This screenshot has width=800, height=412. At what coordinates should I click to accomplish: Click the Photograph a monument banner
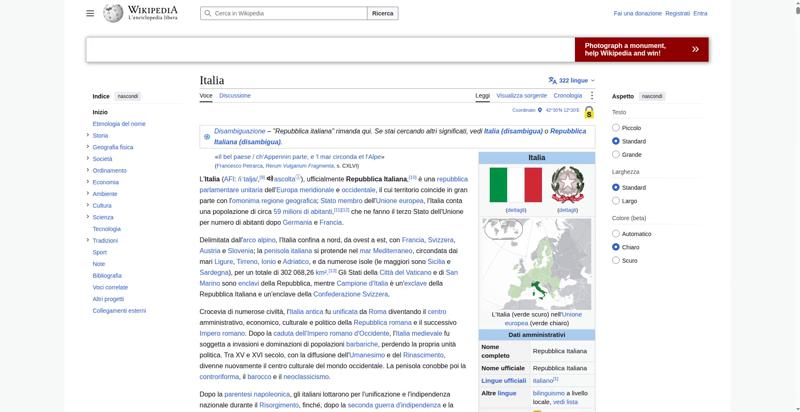pyautogui.click(x=641, y=49)
